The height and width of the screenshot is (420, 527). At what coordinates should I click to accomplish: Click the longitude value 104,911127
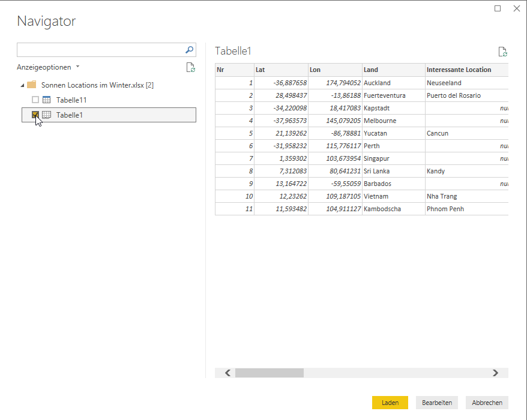(335, 209)
